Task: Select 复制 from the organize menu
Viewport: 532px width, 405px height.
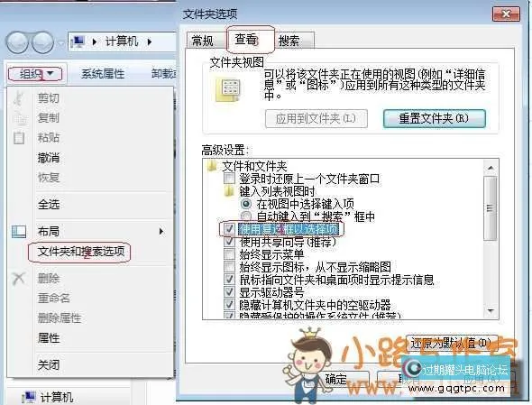Action: coord(48,118)
